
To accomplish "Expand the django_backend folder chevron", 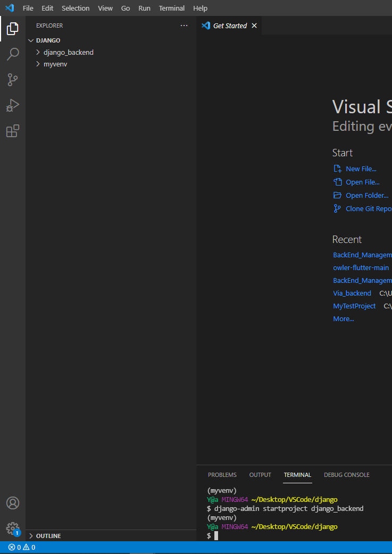I will [x=38, y=52].
